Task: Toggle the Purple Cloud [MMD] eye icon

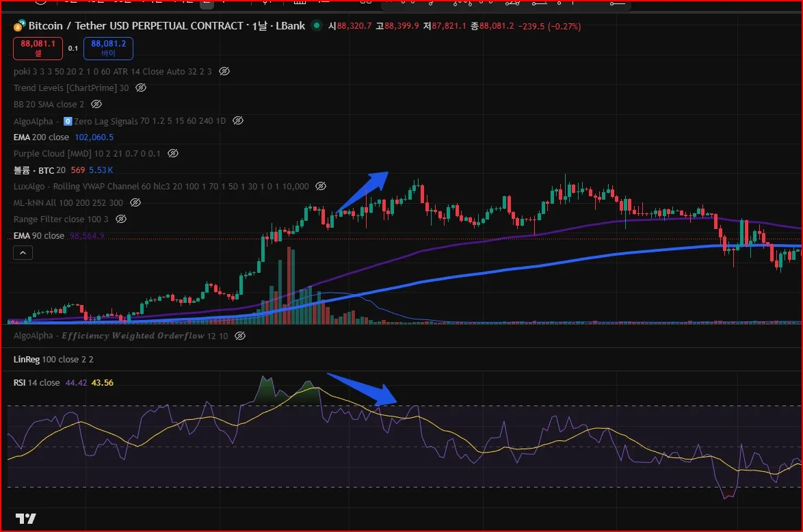Action: [173, 153]
